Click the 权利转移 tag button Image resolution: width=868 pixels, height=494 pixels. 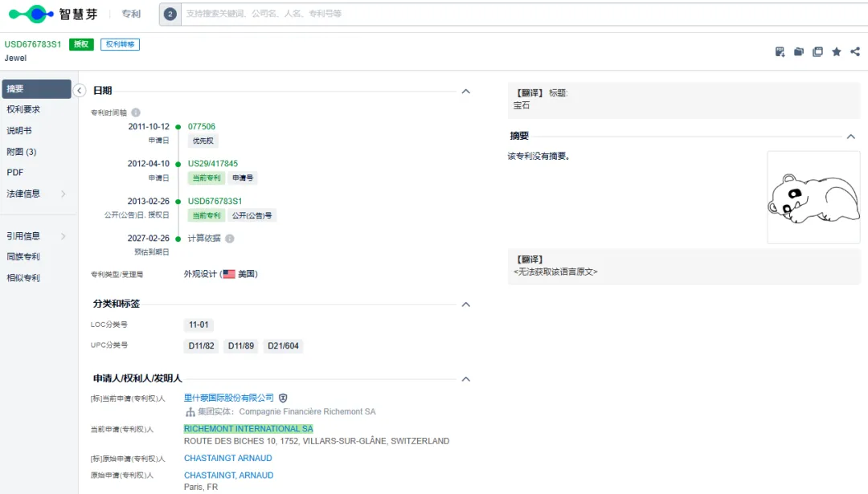click(120, 44)
